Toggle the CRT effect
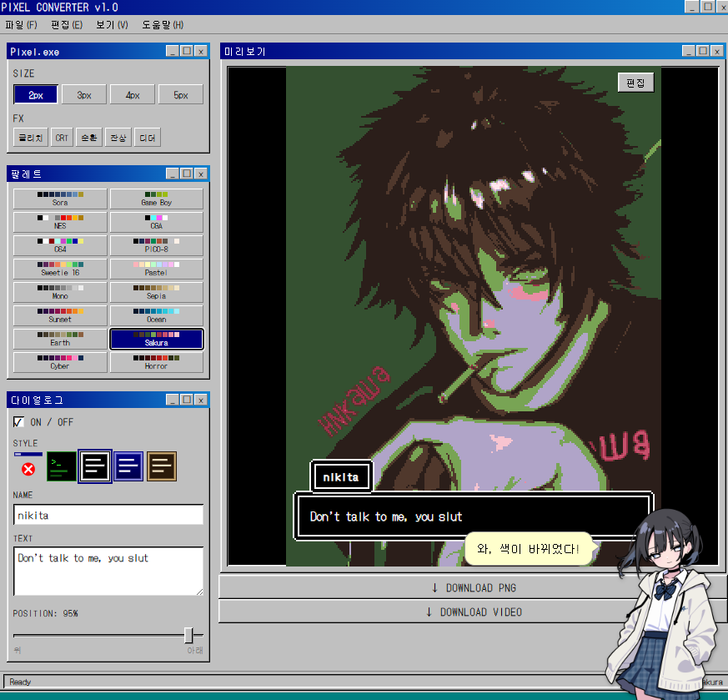 click(x=62, y=138)
